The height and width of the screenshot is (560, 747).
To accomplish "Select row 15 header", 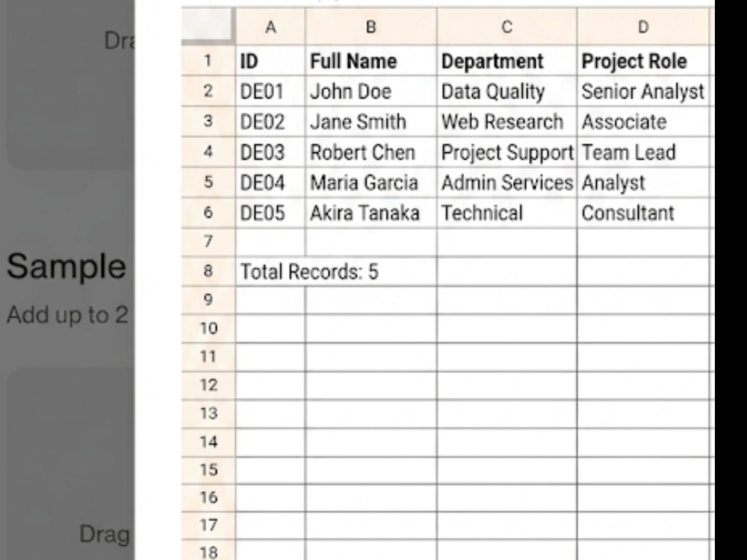I will 208,470.
